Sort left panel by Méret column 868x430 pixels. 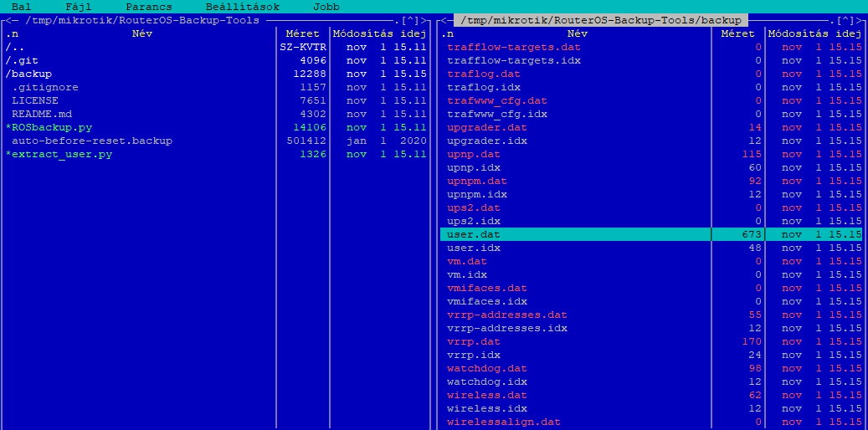click(302, 33)
